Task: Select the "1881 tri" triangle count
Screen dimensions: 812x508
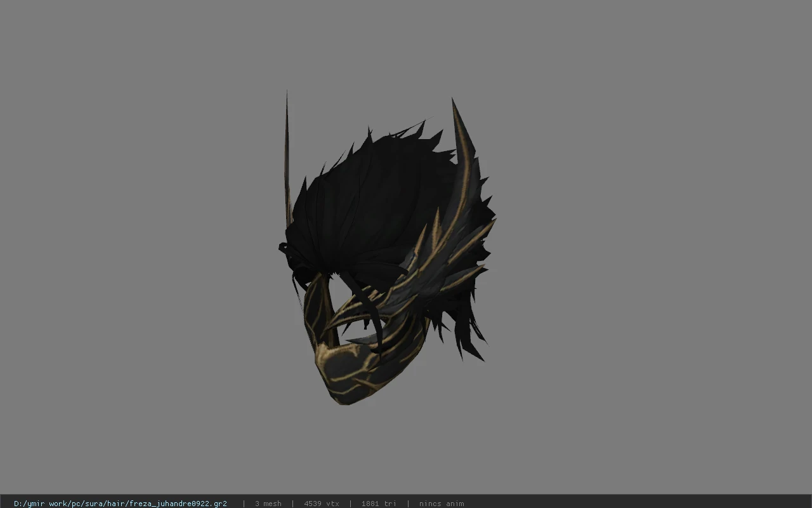Action: (379, 504)
